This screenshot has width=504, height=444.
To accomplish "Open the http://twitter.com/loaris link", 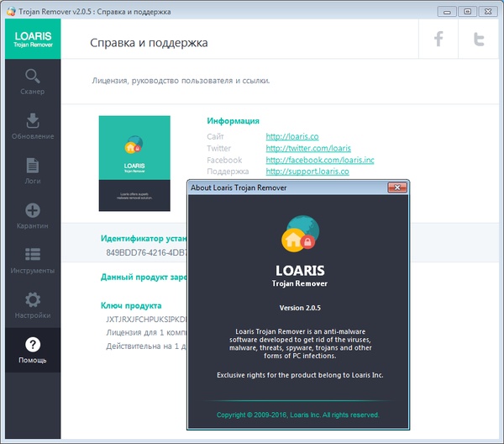I will coord(308,148).
